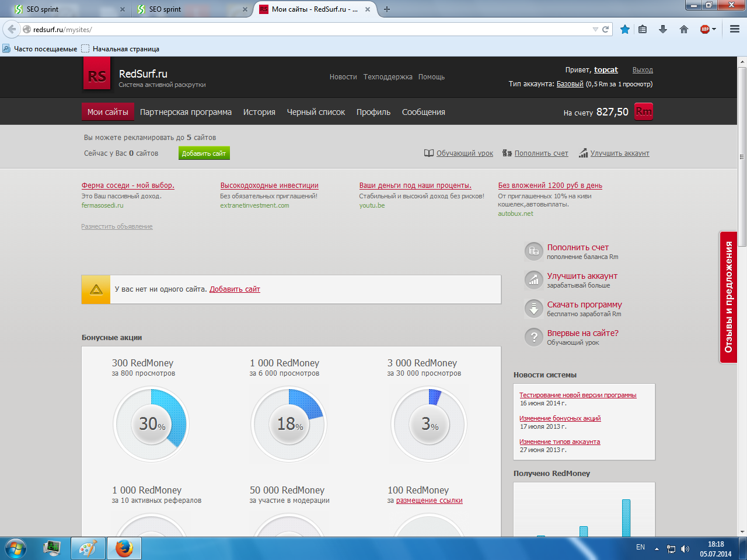Open the Adblock Plus dropdown arrow

pos(714,29)
